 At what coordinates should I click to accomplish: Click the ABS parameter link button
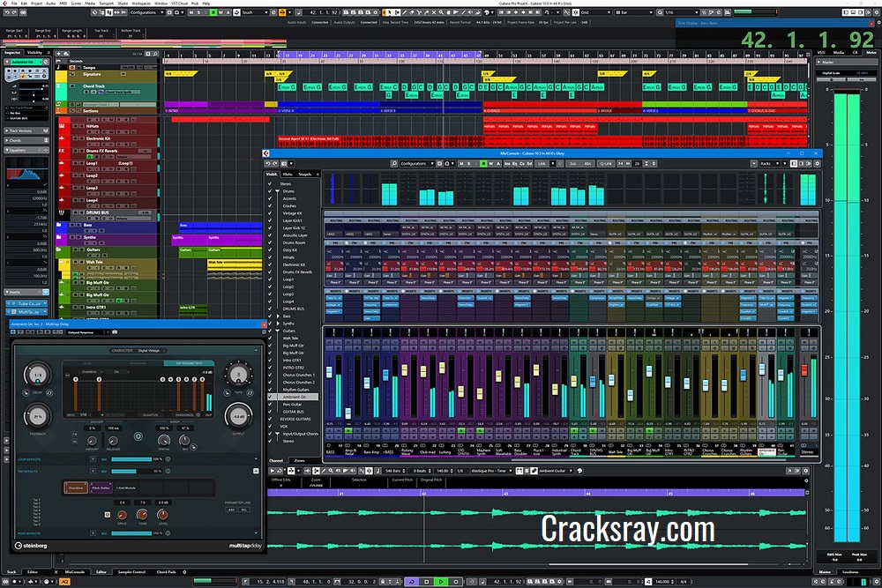231,510
